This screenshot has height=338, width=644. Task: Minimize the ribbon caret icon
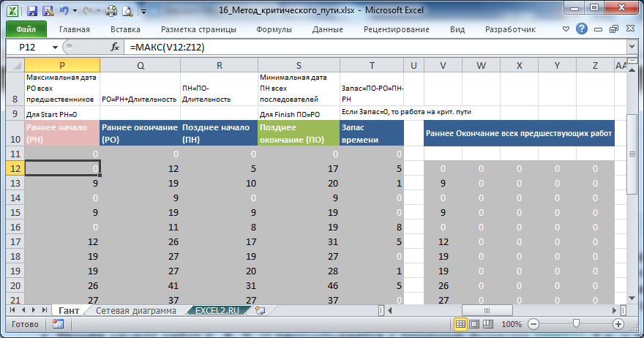566,29
